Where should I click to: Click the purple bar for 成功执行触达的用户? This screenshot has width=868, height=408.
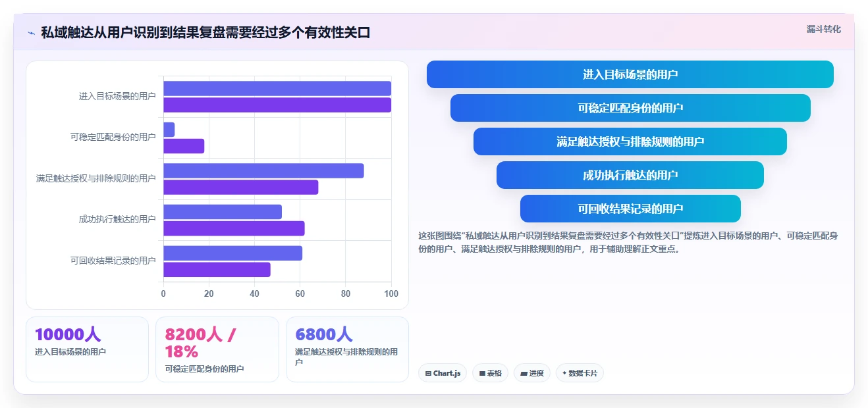[x=234, y=228]
